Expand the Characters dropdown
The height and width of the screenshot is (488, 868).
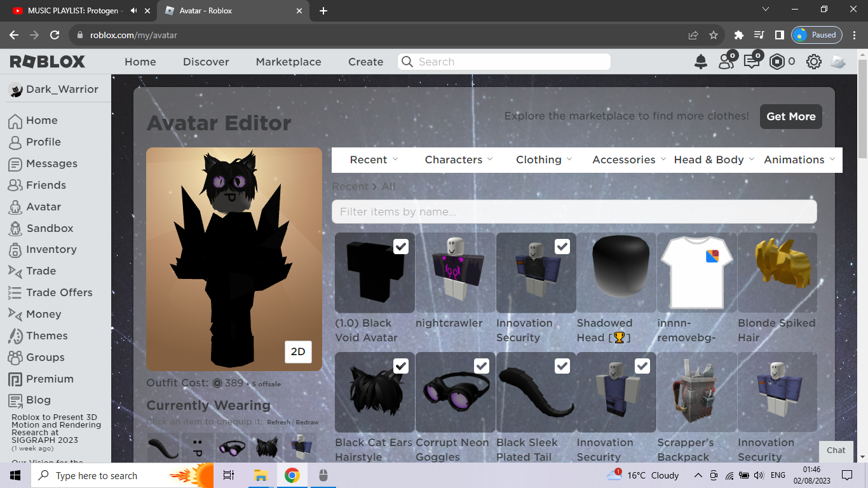click(459, 160)
